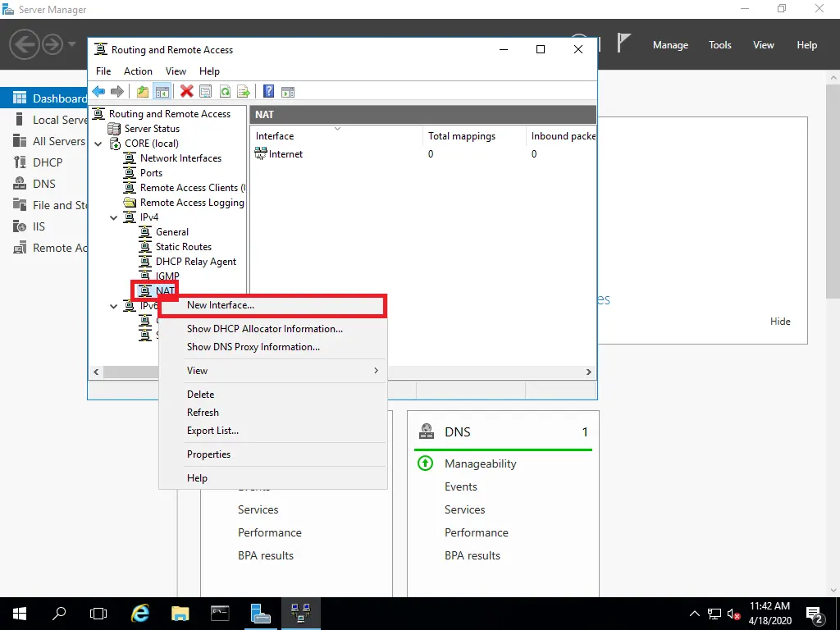Open the Server Manager notifications flag

coord(623,43)
